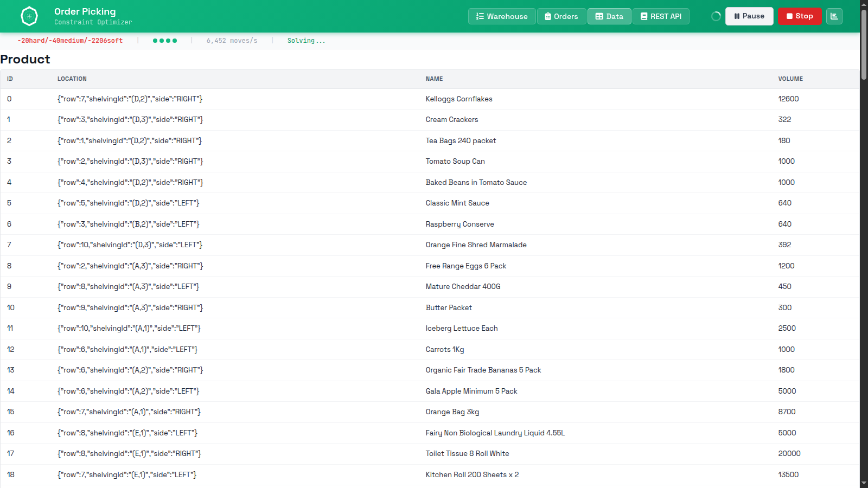Click the NAME column header
This screenshot has width=868, height=488.
click(434, 79)
